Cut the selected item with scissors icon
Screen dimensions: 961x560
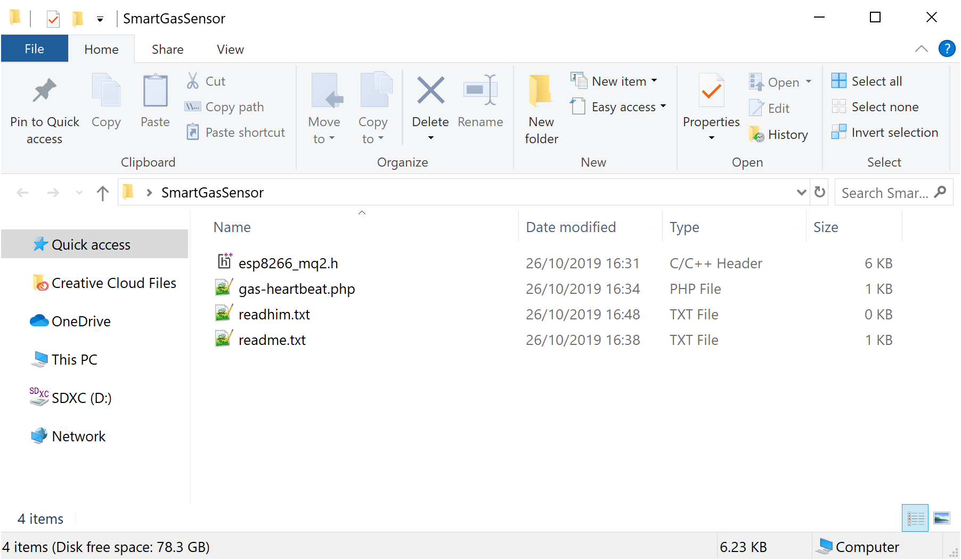192,81
